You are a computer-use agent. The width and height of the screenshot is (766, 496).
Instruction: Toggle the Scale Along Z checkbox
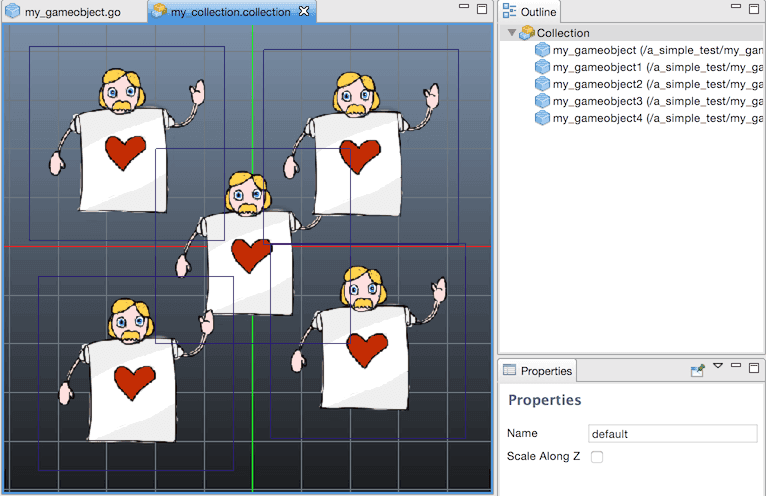click(597, 457)
